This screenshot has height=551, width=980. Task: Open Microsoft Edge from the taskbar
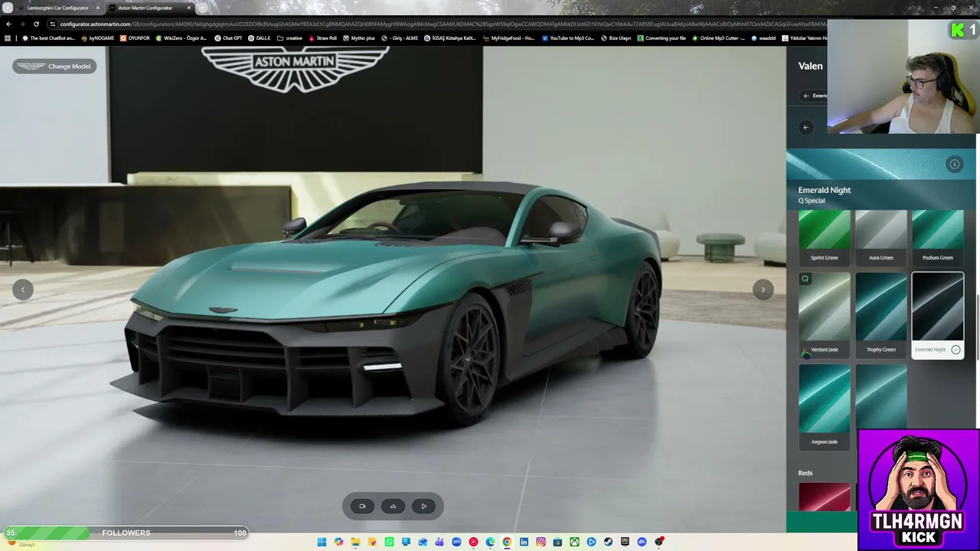(490, 542)
